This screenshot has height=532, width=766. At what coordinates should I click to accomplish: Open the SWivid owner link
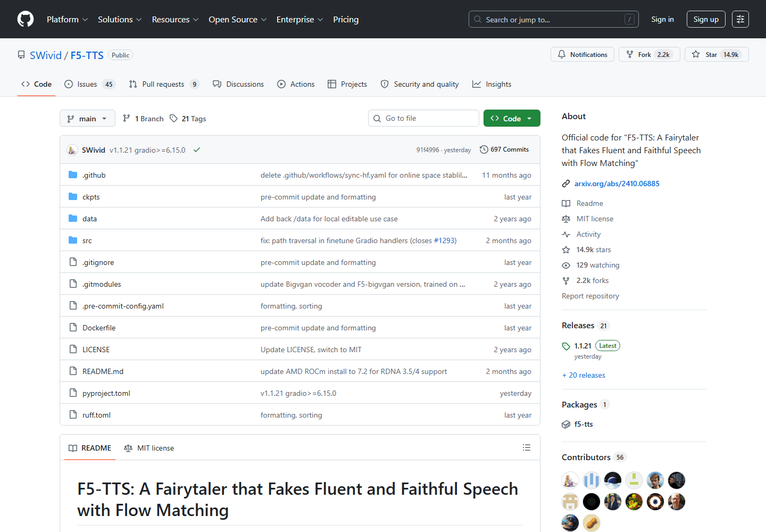[x=46, y=55]
